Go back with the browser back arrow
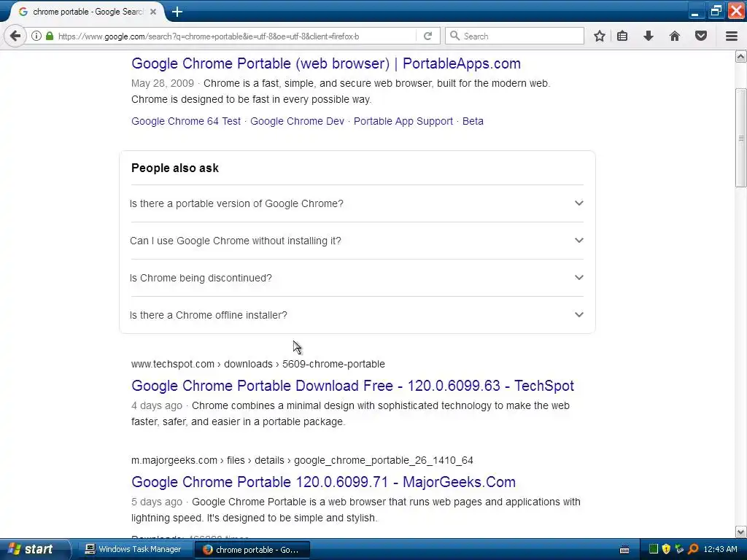747x560 pixels. tap(15, 36)
